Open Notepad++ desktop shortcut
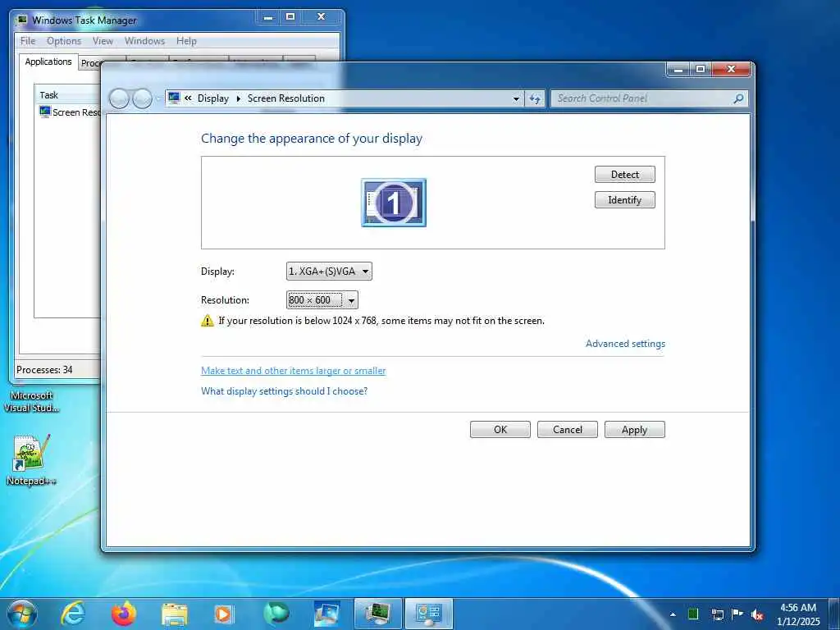Image resolution: width=840 pixels, height=630 pixels. (x=31, y=459)
